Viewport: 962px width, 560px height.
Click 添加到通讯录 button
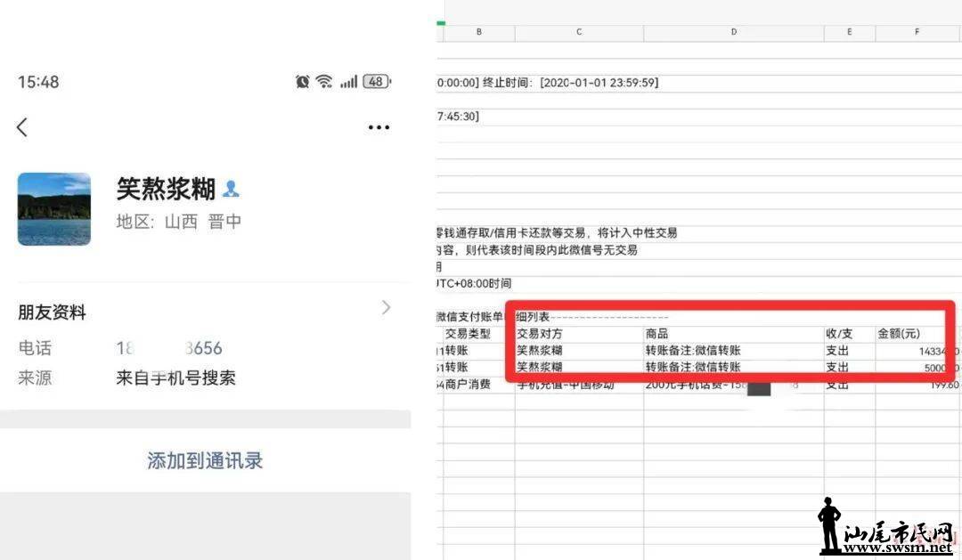click(205, 460)
